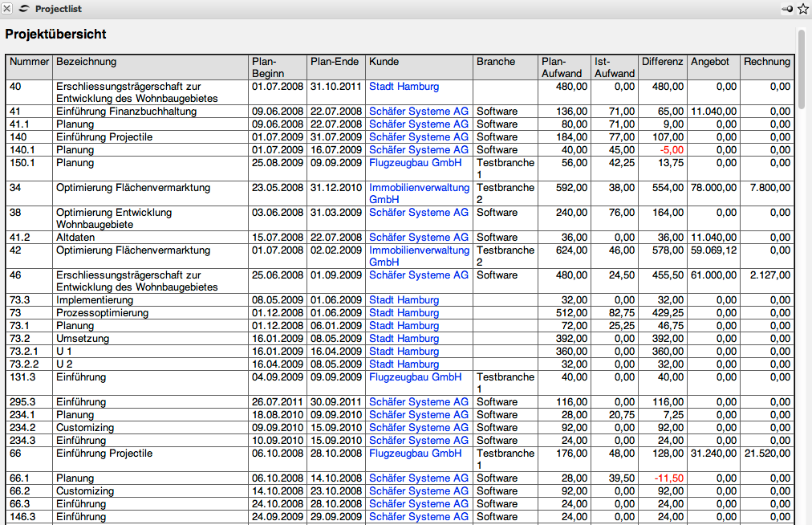This screenshot has width=812, height=525.
Task: Open Stadt Hamburg link in project row 40
Action: (404, 87)
